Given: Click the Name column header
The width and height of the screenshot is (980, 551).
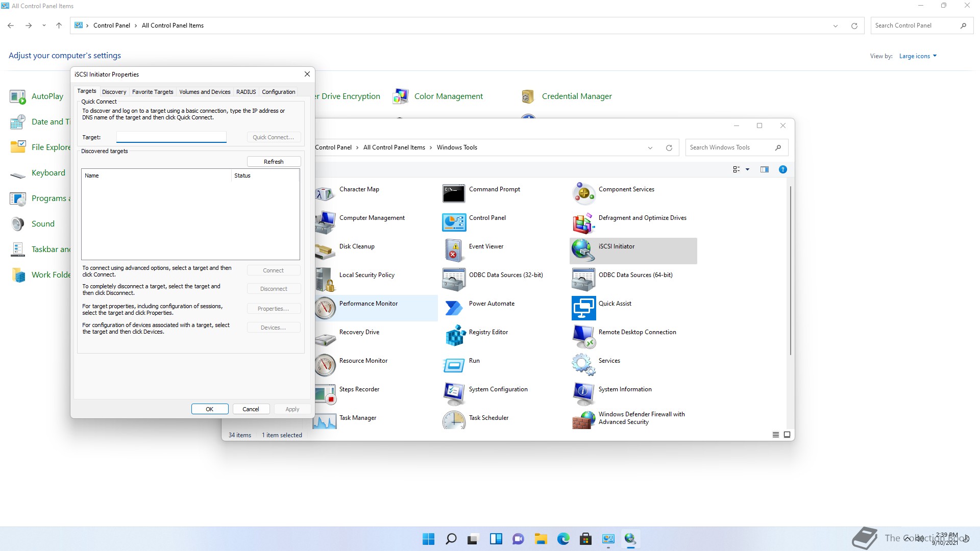Looking at the screenshot, I should click(x=157, y=176).
